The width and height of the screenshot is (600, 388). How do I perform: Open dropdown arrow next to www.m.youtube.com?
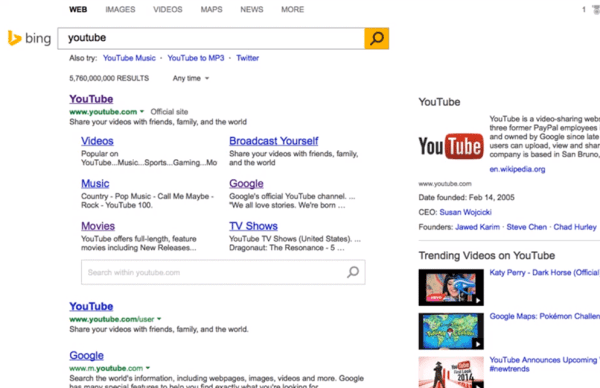(x=148, y=368)
